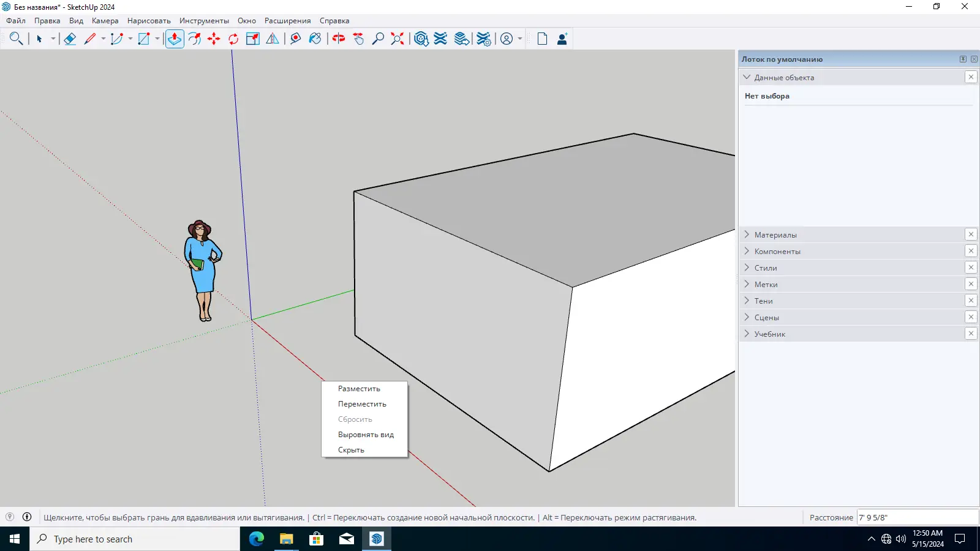Open the Камера menu
980x551 pixels.
pos(105,21)
